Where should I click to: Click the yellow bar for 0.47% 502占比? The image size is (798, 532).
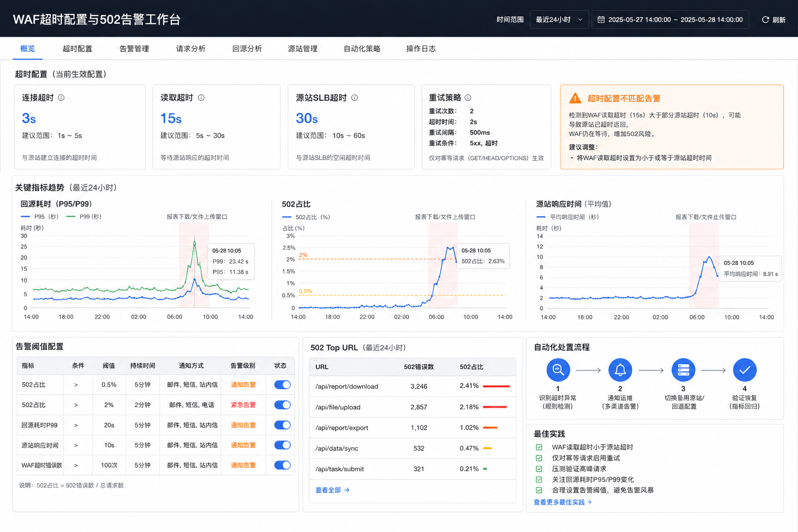click(487, 448)
